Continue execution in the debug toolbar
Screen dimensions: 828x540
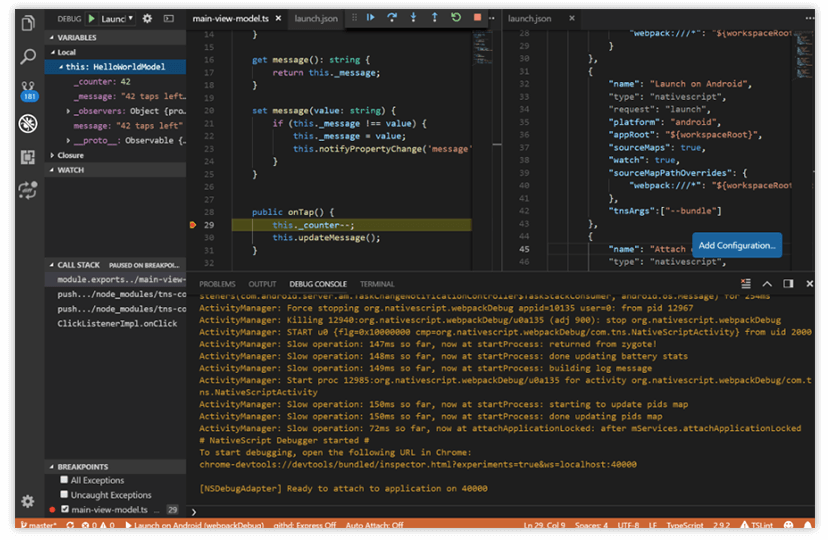371,17
